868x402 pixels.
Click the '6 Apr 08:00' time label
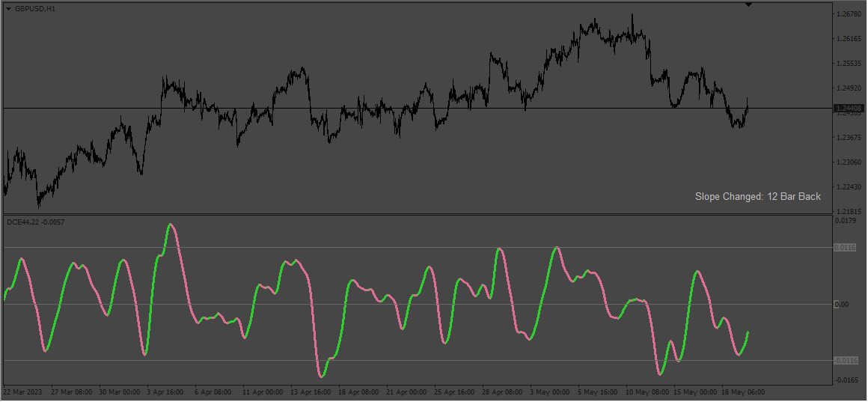tap(213, 392)
